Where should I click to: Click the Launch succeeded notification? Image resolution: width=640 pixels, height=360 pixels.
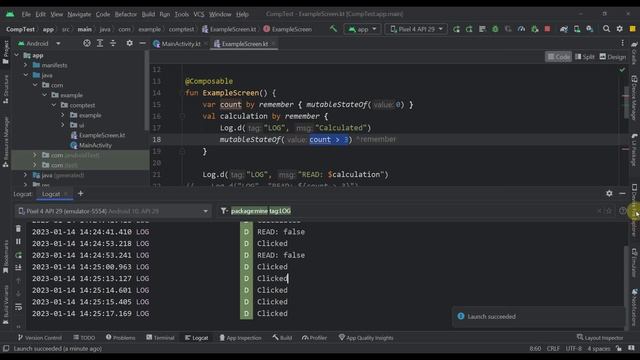coord(538,317)
